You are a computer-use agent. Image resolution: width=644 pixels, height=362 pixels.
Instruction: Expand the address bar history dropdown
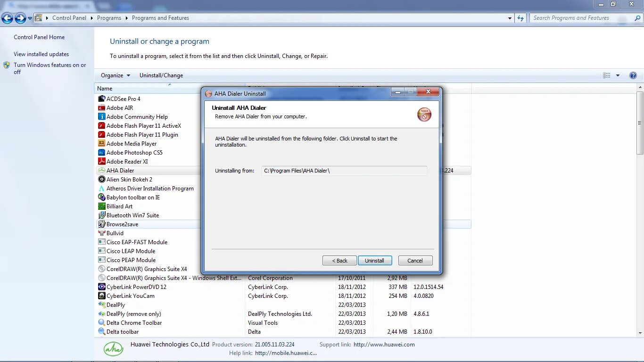(x=510, y=18)
